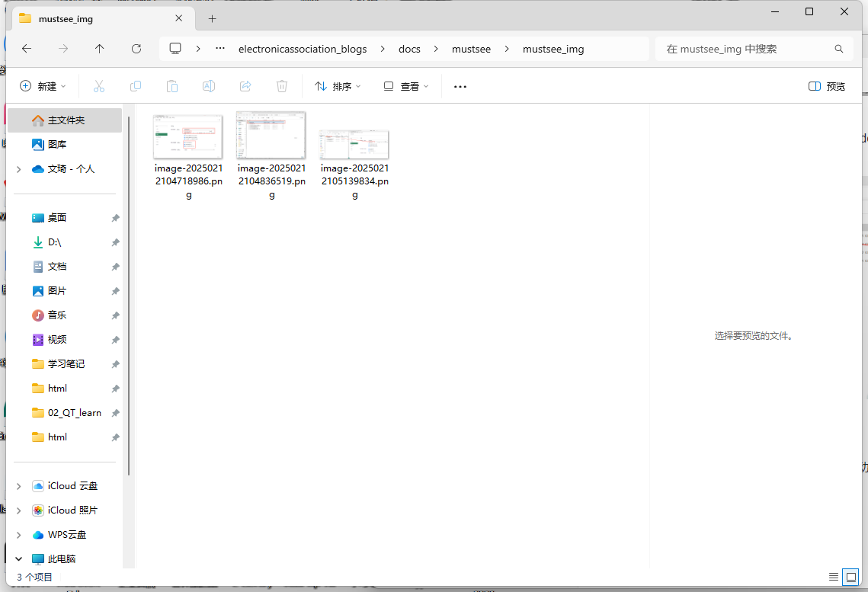
Task: Expand chevron after mustsee breadcrumb
Action: 507,49
